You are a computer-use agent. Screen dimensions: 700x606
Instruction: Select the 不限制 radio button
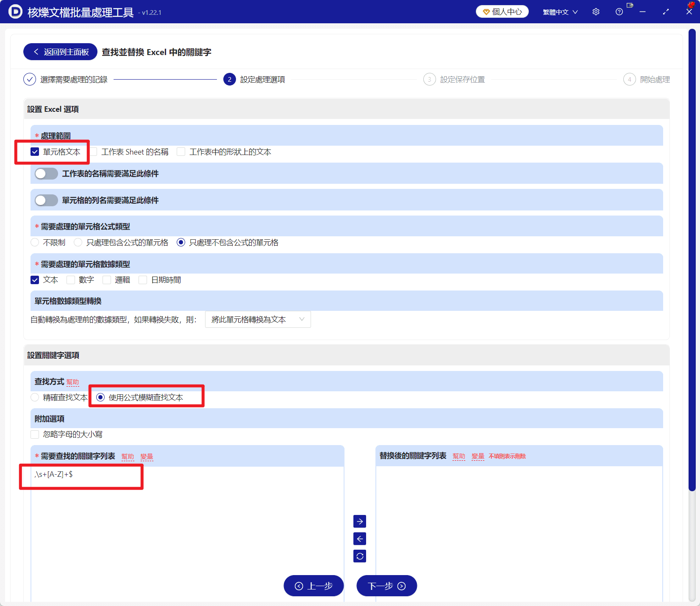pos(34,242)
